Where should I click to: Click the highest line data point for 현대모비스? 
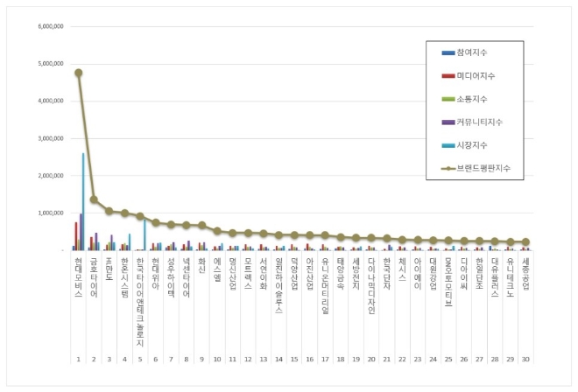pos(79,73)
